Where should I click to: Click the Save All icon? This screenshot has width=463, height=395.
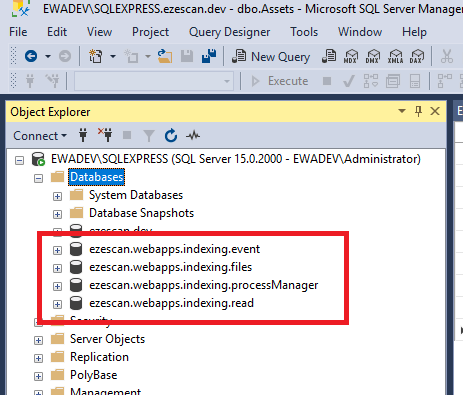[209, 56]
